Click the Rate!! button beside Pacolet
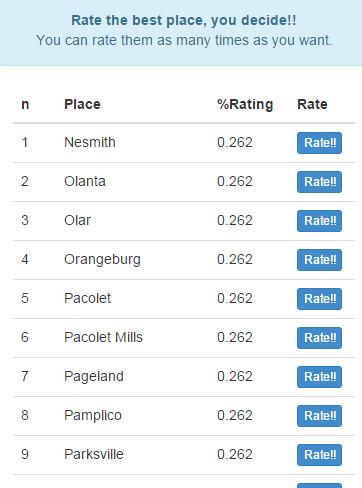362x488 pixels. coord(319,299)
